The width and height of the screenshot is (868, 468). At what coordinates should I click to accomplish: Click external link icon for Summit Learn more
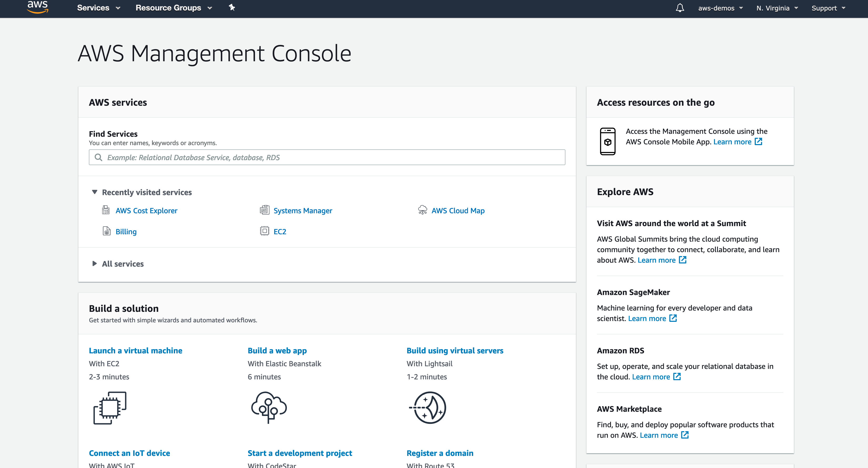(x=682, y=260)
